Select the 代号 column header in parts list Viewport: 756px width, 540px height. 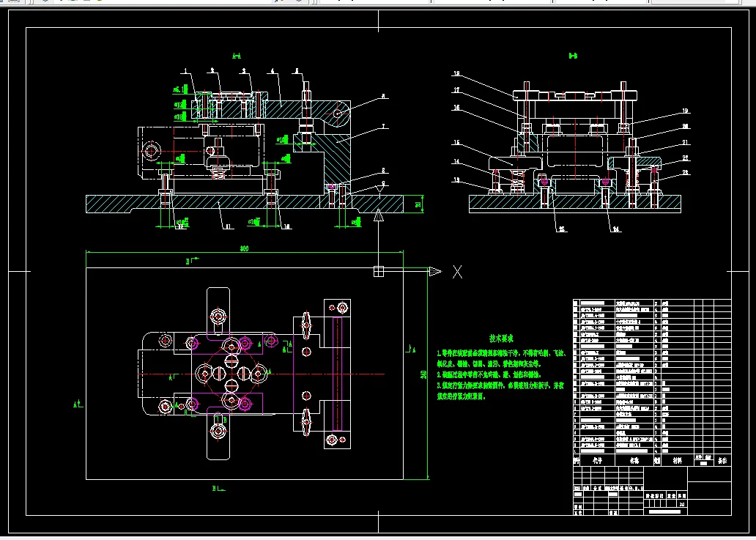point(597,460)
